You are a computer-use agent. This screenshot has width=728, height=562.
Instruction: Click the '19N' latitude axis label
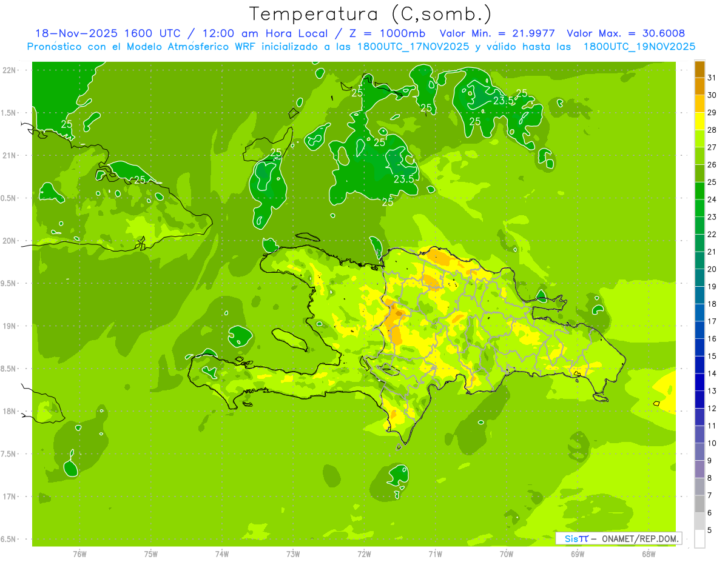click(x=9, y=326)
